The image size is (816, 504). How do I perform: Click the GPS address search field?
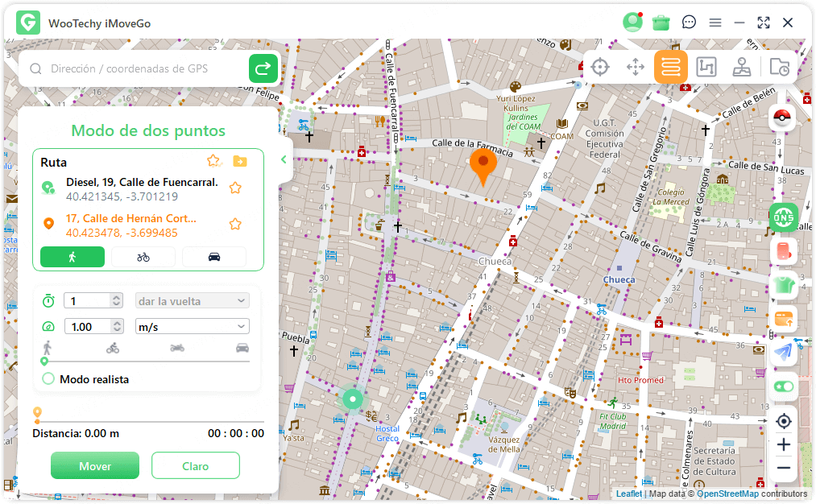click(x=137, y=69)
